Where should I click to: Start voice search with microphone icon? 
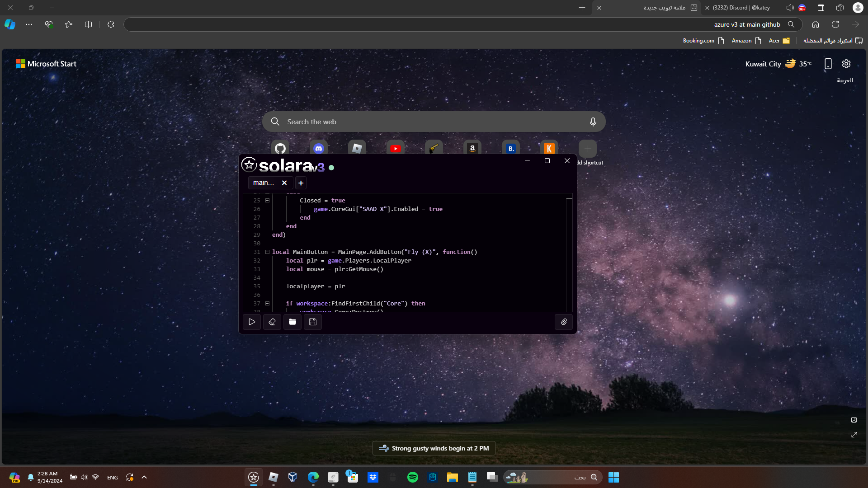click(x=593, y=122)
